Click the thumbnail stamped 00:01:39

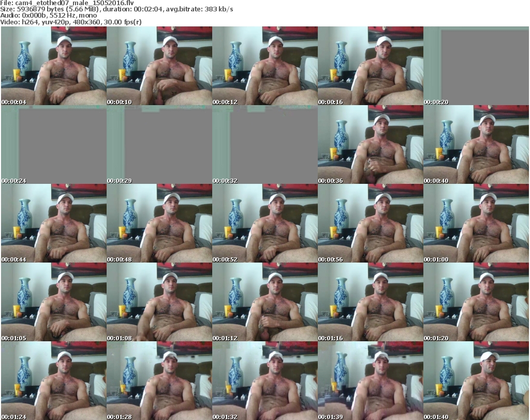tap(371, 381)
